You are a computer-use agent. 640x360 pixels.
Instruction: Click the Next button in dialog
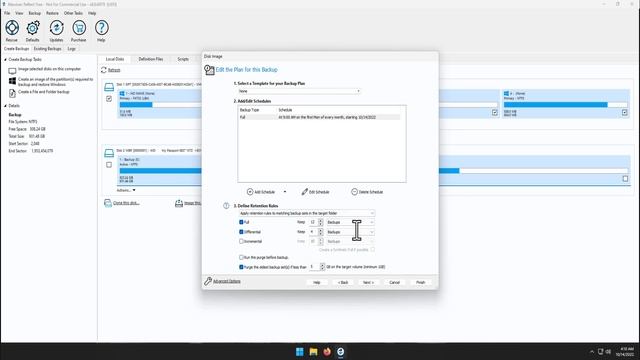(x=368, y=282)
